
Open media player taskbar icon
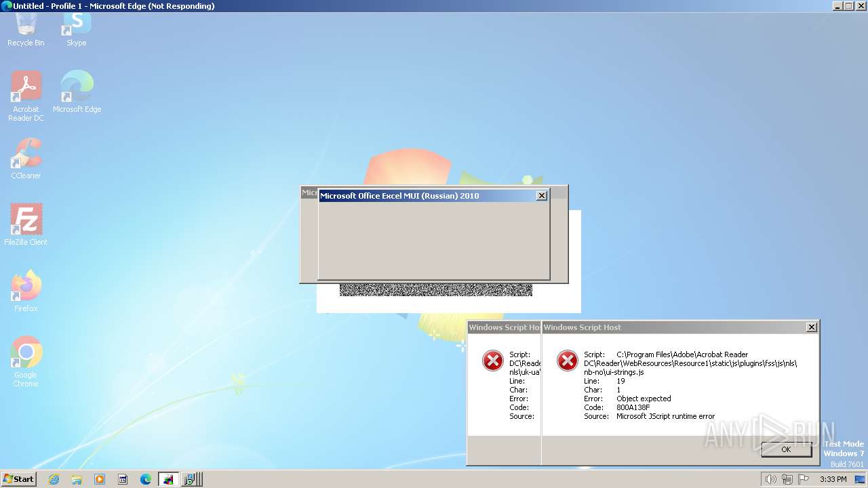[x=100, y=479]
